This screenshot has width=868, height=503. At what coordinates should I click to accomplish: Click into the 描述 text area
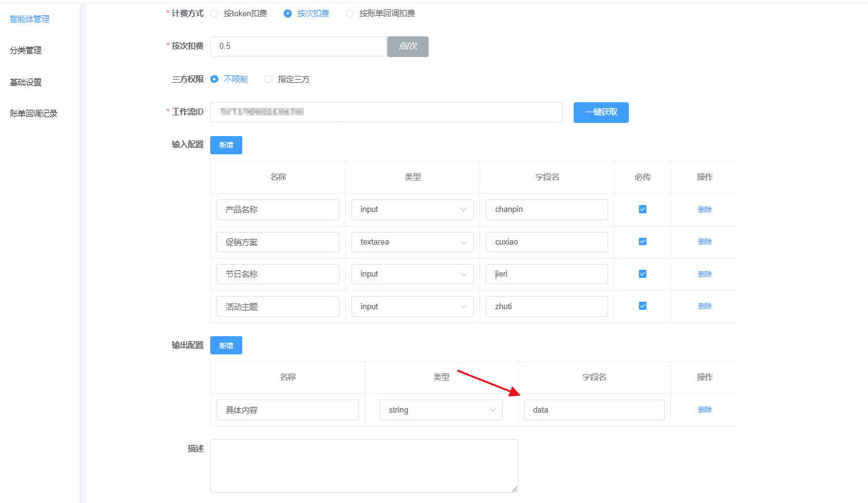[364, 465]
